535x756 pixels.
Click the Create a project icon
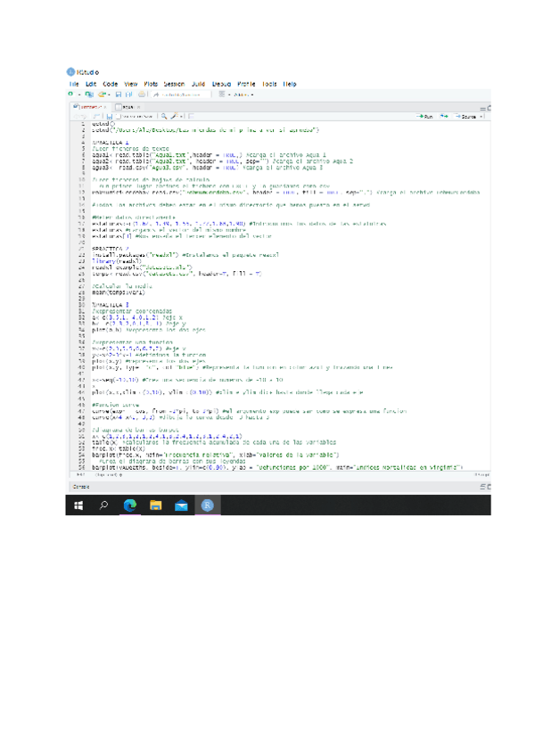pos(89,94)
